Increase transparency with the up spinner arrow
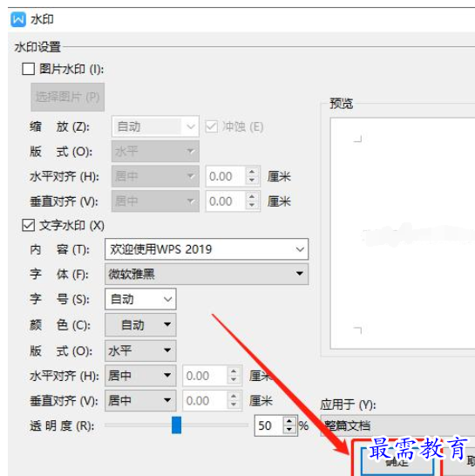475x476 pixels. click(x=289, y=421)
